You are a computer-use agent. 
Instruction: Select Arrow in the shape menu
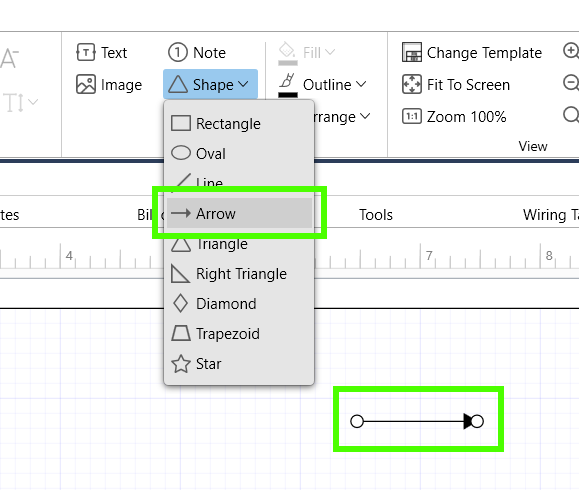point(239,213)
